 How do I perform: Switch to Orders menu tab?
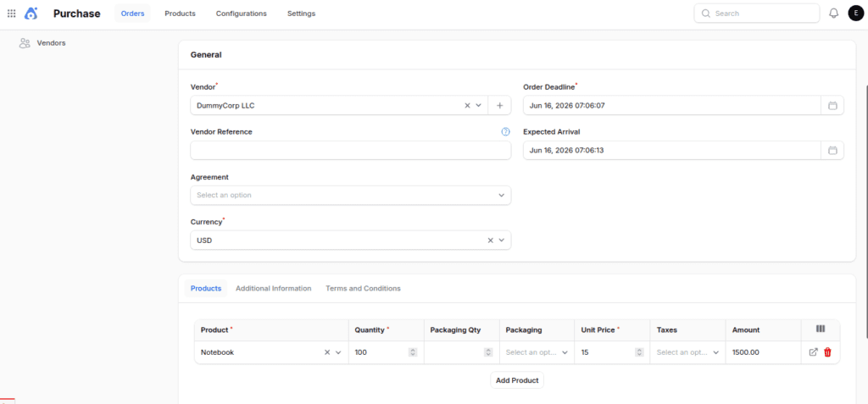[x=132, y=14]
